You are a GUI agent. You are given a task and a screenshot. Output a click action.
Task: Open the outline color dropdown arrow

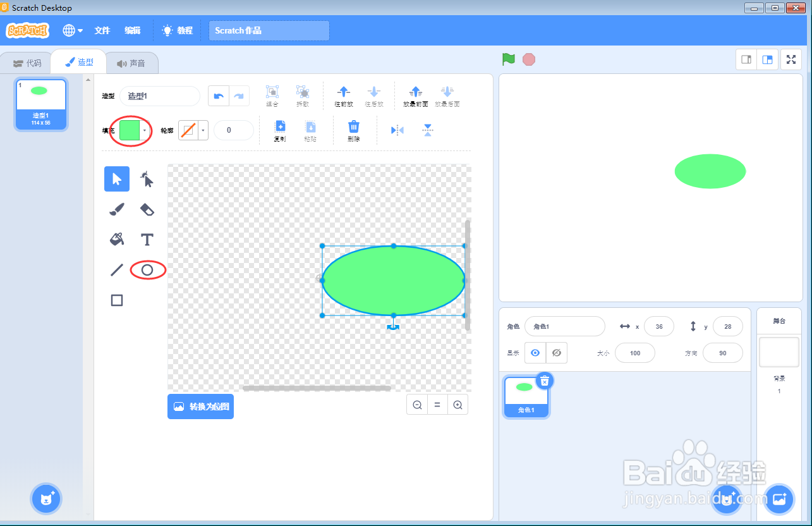pos(203,130)
